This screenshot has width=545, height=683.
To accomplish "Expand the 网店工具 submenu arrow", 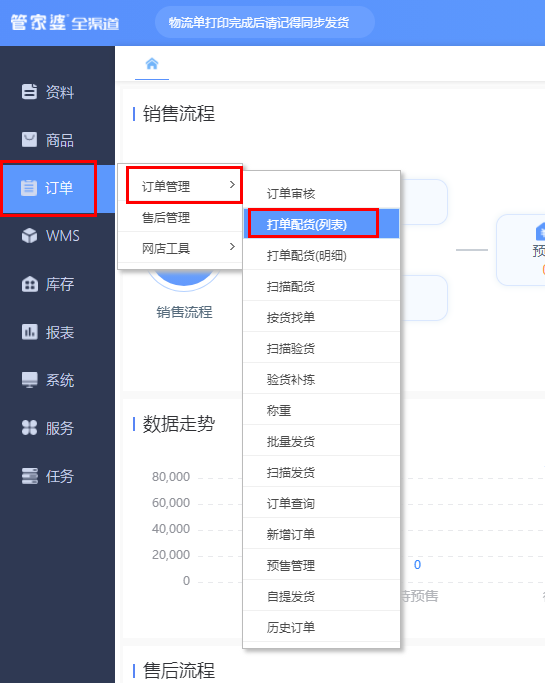I will click(x=232, y=247).
